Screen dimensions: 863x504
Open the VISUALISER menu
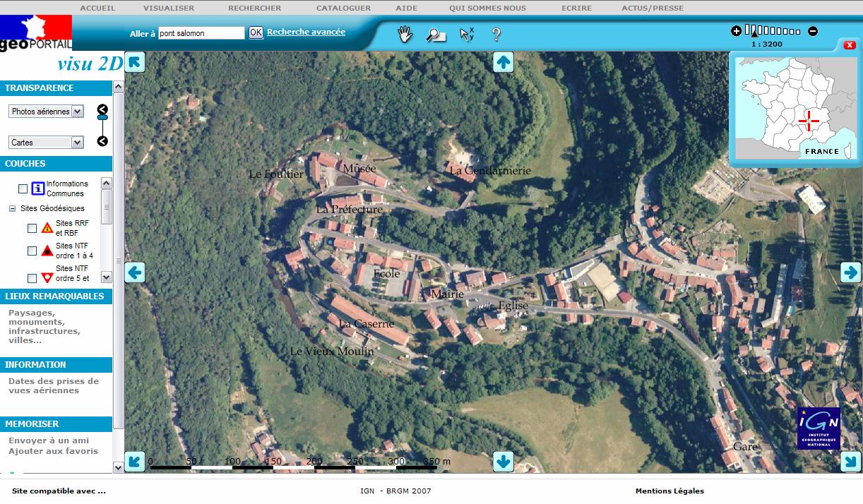point(168,8)
